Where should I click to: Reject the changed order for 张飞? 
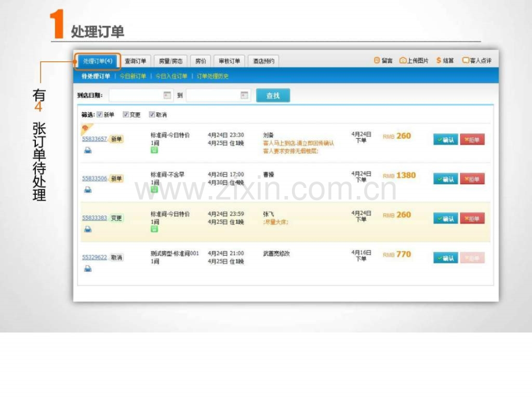(x=472, y=219)
